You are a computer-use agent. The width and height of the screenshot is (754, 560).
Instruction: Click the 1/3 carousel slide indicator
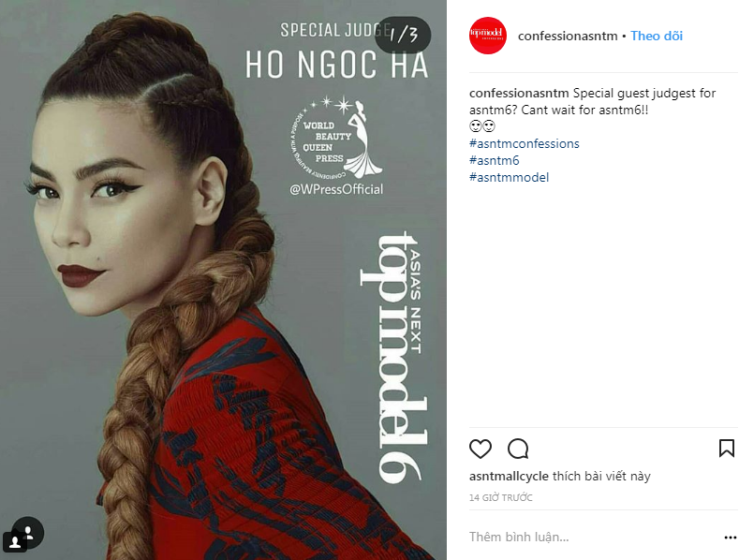click(x=403, y=35)
